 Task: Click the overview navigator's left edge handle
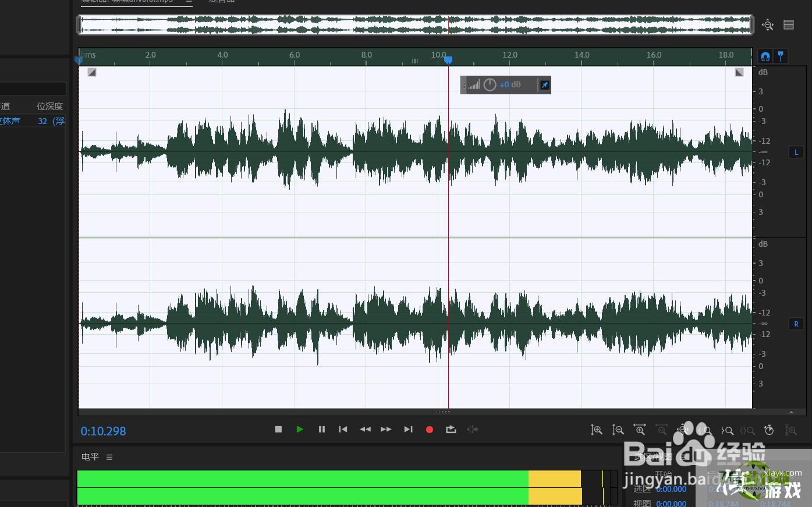point(79,24)
